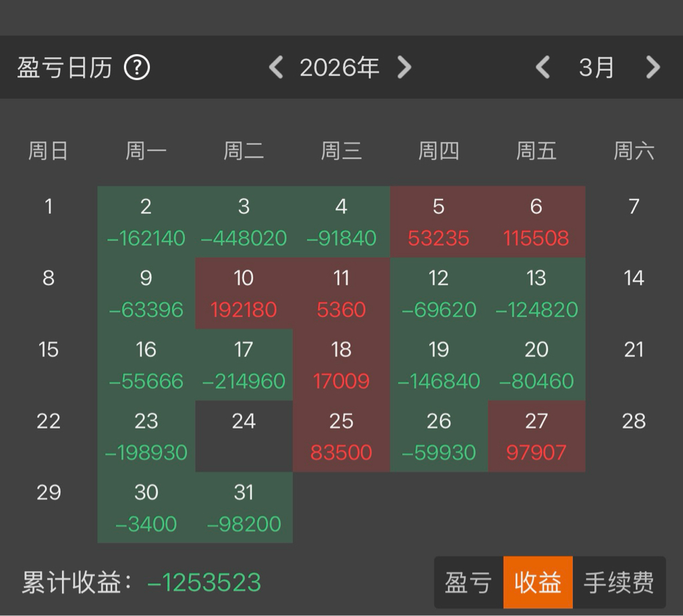This screenshot has height=616, width=683.
Task: Go to next year arrow
Action: tap(404, 67)
